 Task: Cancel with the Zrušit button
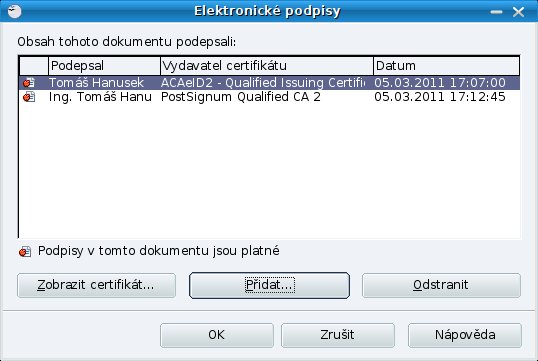tap(338, 335)
